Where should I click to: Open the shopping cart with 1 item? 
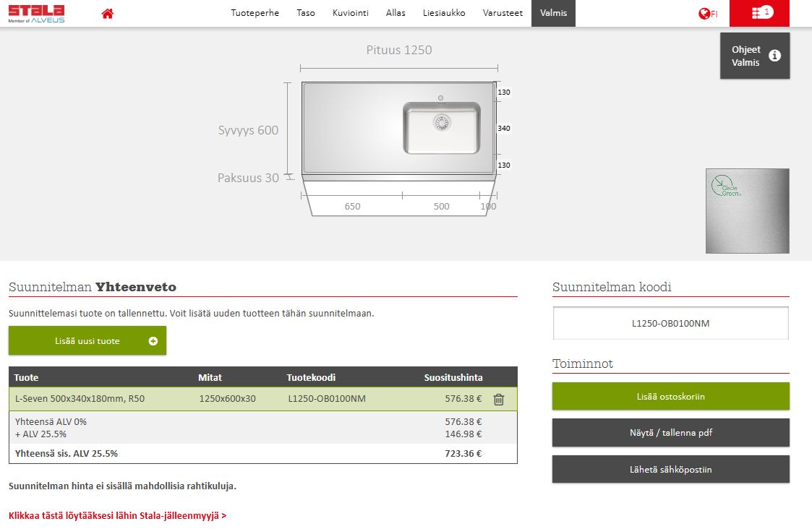(759, 13)
